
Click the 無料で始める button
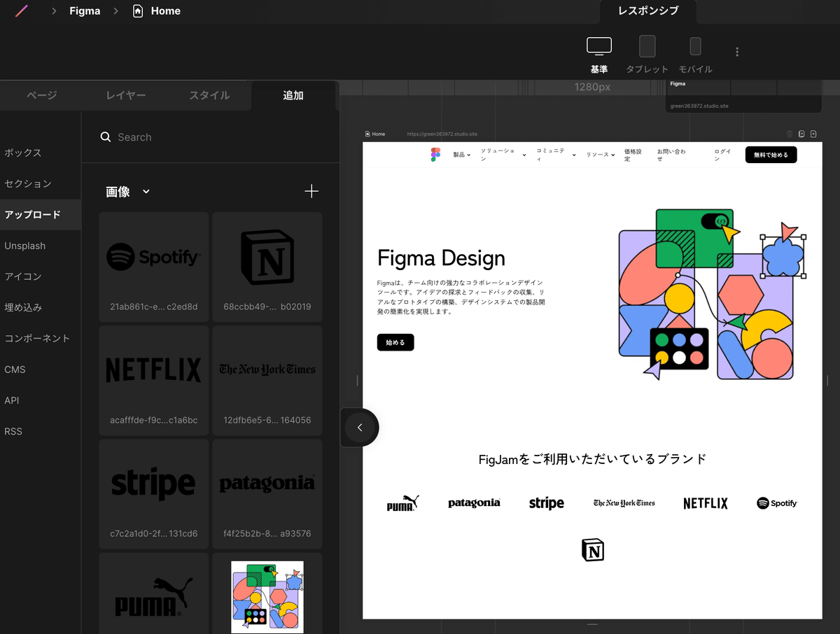coord(771,155)
